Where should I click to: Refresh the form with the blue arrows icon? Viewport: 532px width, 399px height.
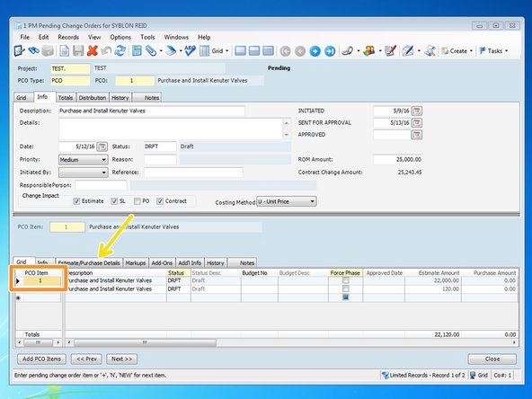(x=120, y=51)
